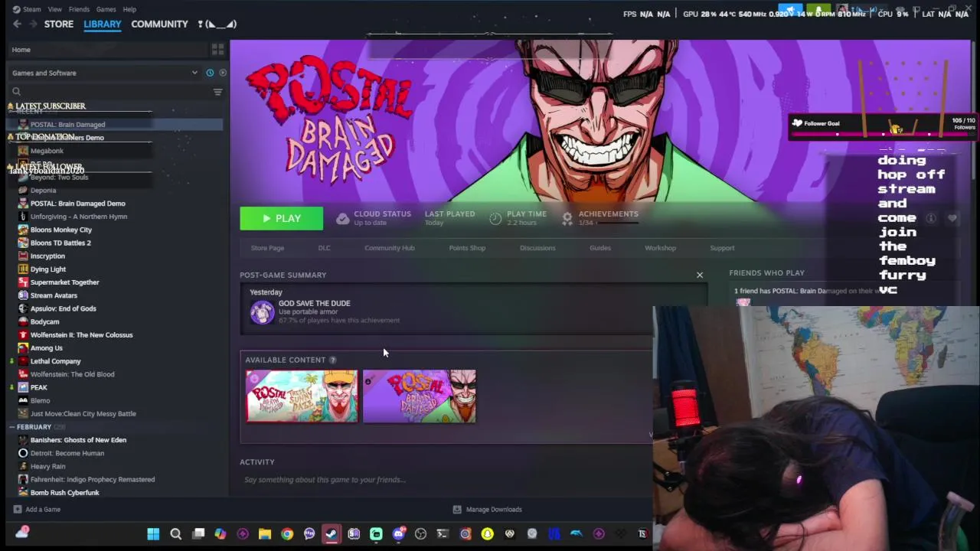Toggle sort by recent activity clock
This screenshot has height=551, width=980.
pos(210,73)
